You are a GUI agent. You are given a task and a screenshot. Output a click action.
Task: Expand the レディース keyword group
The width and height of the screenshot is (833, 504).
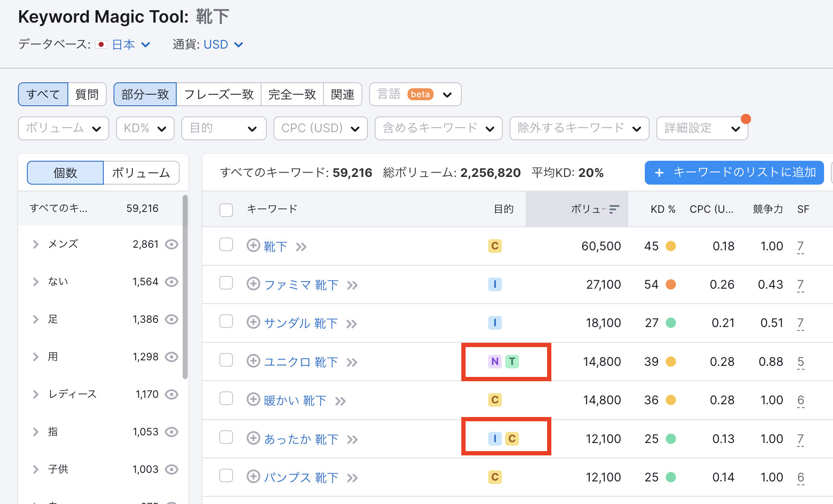click(36, 394)
